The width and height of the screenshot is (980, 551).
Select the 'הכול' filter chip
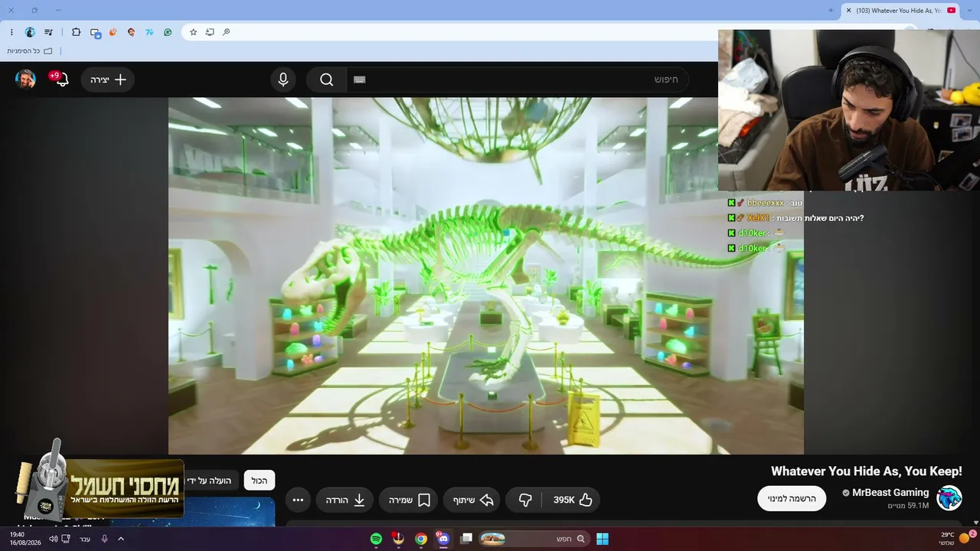coord(260,480)
